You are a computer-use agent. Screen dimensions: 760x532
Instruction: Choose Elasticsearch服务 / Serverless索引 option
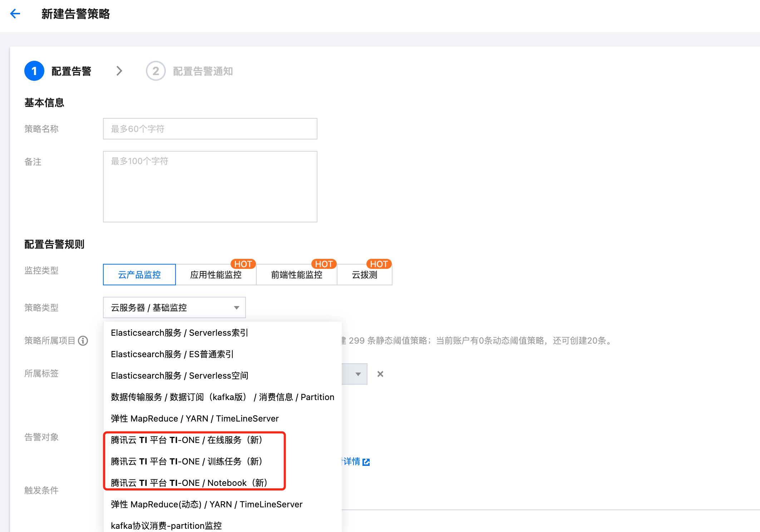[179, 333]
